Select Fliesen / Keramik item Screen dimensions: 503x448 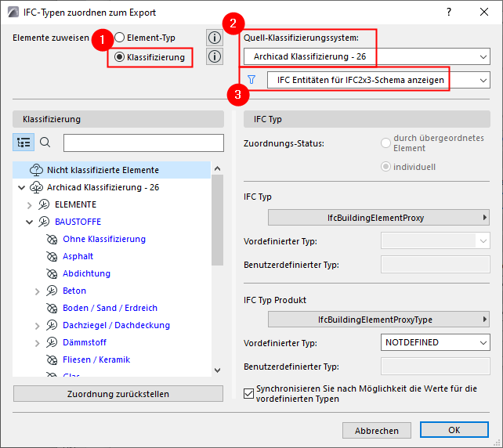(96, 359)
